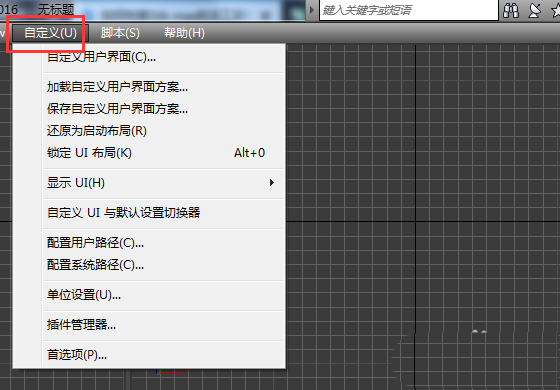Viewport: 560px width, 390px height.
Task: Open the 脚本(S) menu
Action: [120, 33]
